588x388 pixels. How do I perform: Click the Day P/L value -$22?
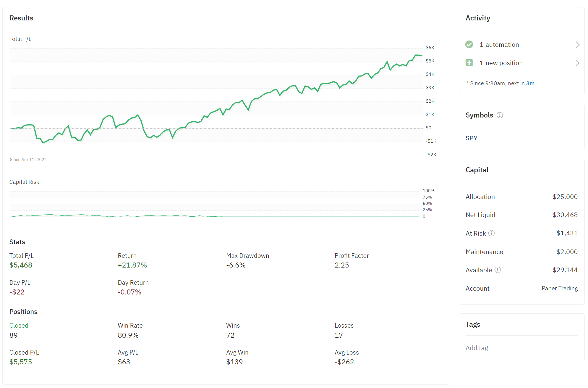point(17,292)
